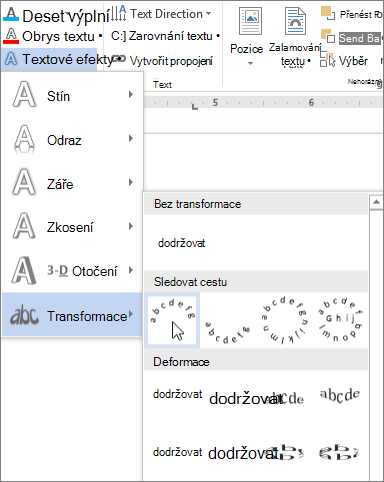Select the no-transform 'dodržovat' option

(182, 243)
